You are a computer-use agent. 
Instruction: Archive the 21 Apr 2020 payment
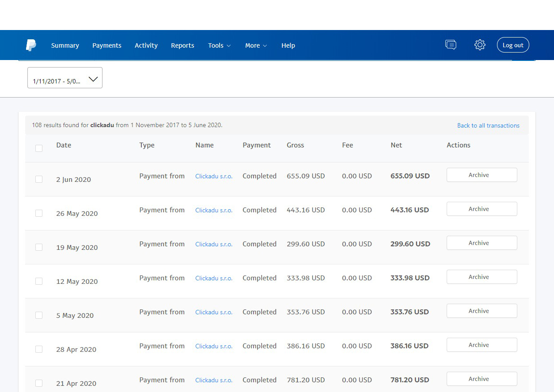pyautogui.click(x=482, y=379)
